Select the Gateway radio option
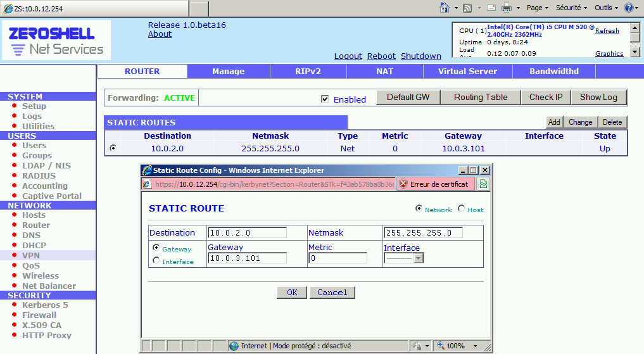Image resolution: width=644 pixels, height=354 pixels. (156, 247)
